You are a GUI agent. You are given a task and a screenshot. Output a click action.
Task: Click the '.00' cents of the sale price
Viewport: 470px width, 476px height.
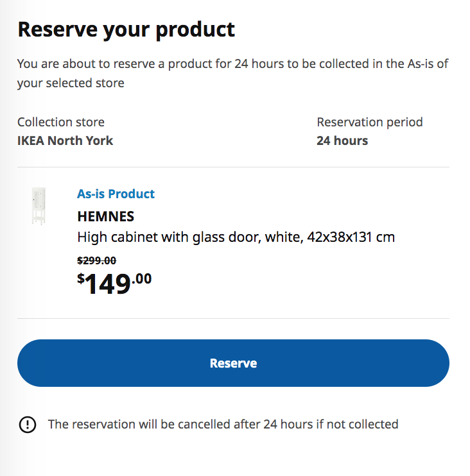click(141, 278)
